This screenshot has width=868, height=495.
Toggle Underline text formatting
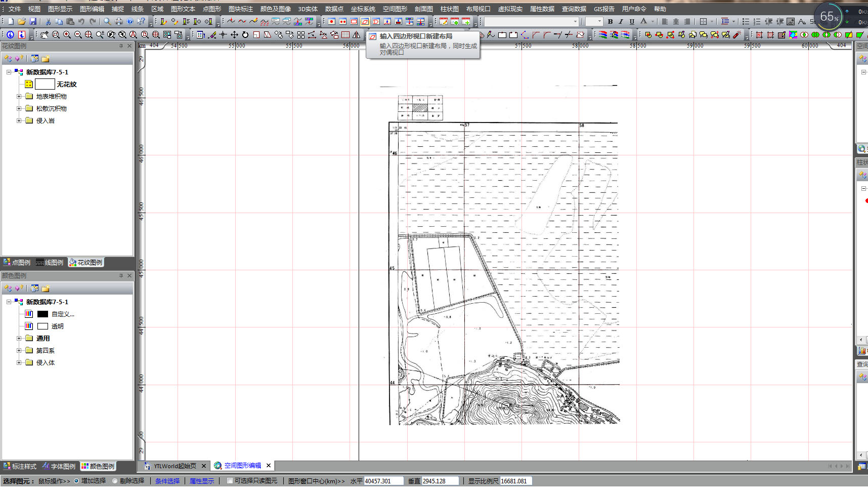(x=632, y=22)
